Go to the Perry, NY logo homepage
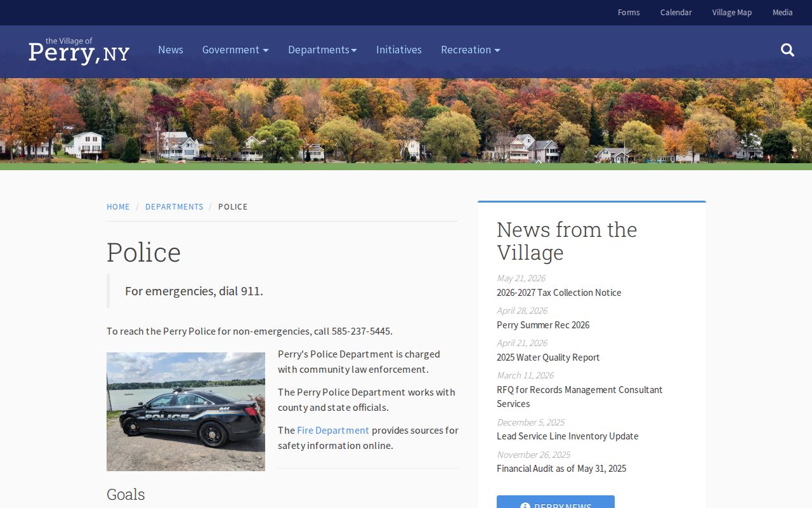812x508 pixels. (79, 50)
